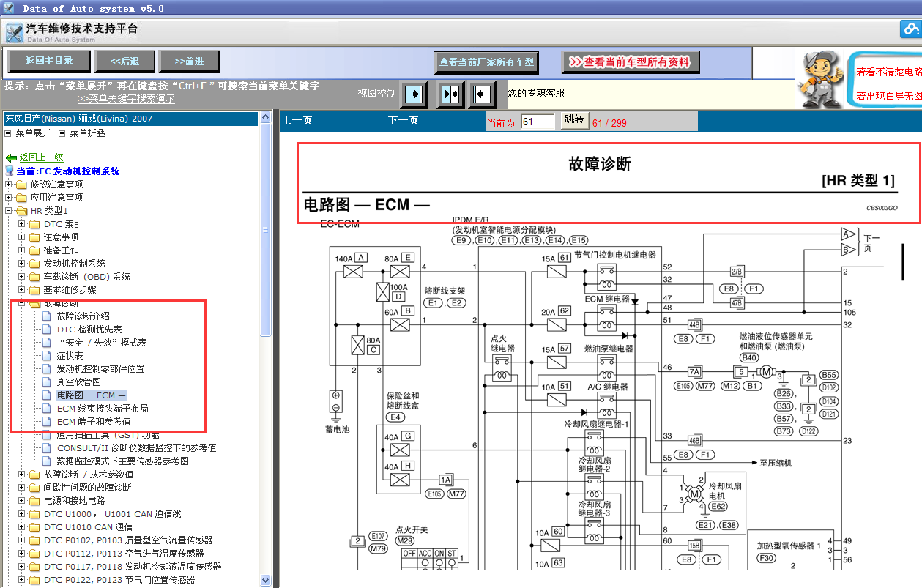Screen dimensions: 922x588
Task: Expand the 基本维修步骤 folder node
Action: click(21, 290)
